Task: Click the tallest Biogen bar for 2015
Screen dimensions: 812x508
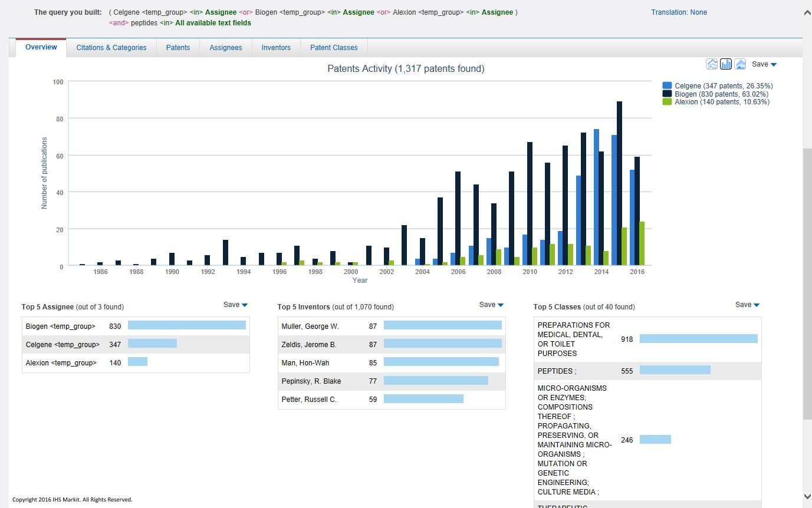Action: 619,183
